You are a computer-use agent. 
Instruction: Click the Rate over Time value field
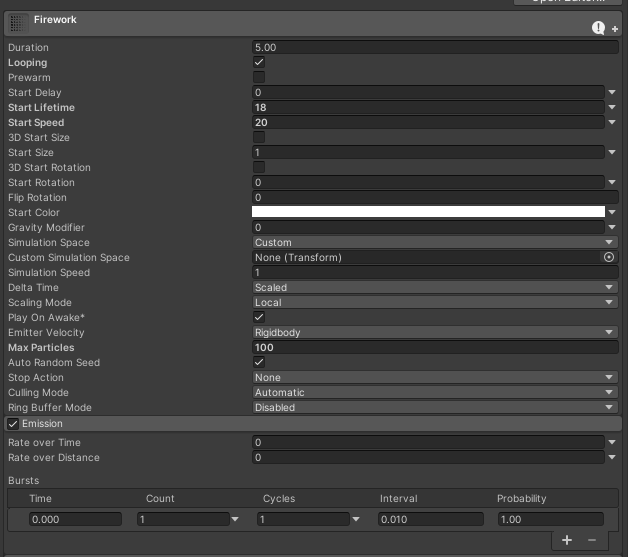point(428,442)
